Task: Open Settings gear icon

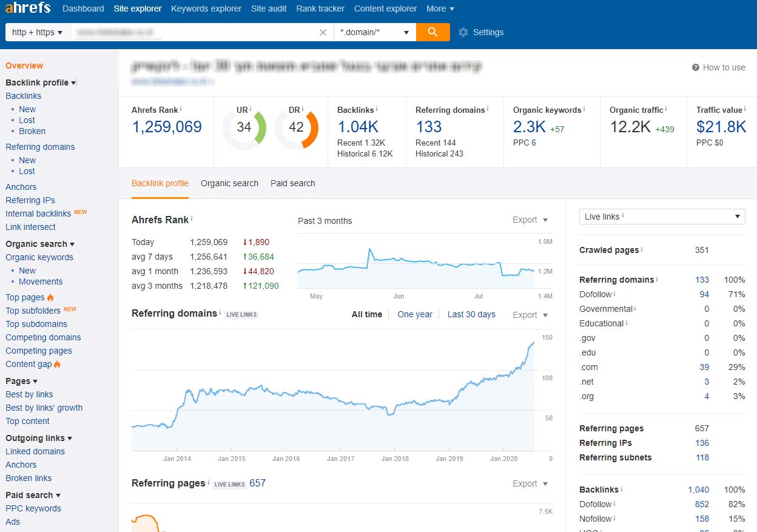Action: [x=463, y=32]
